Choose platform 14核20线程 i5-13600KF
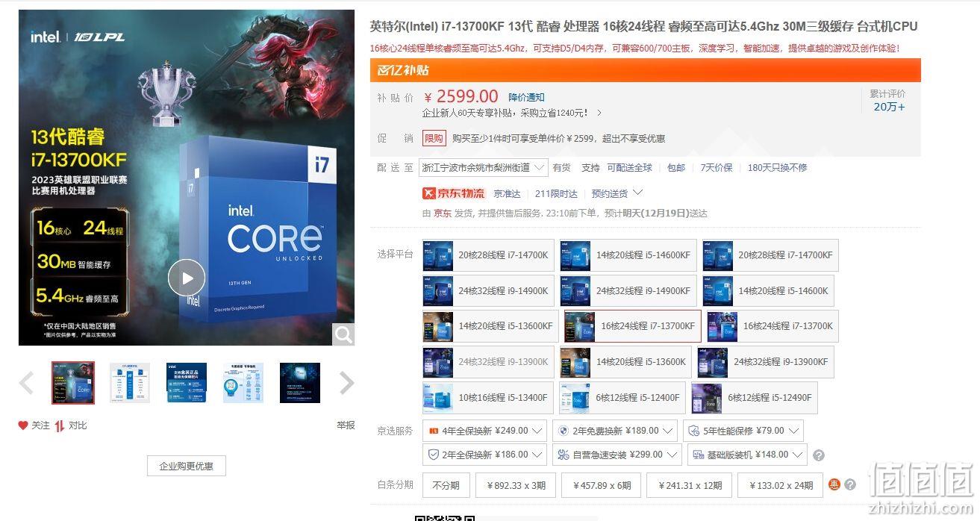Screen dimensions: 980x521 tap(490, 326)
